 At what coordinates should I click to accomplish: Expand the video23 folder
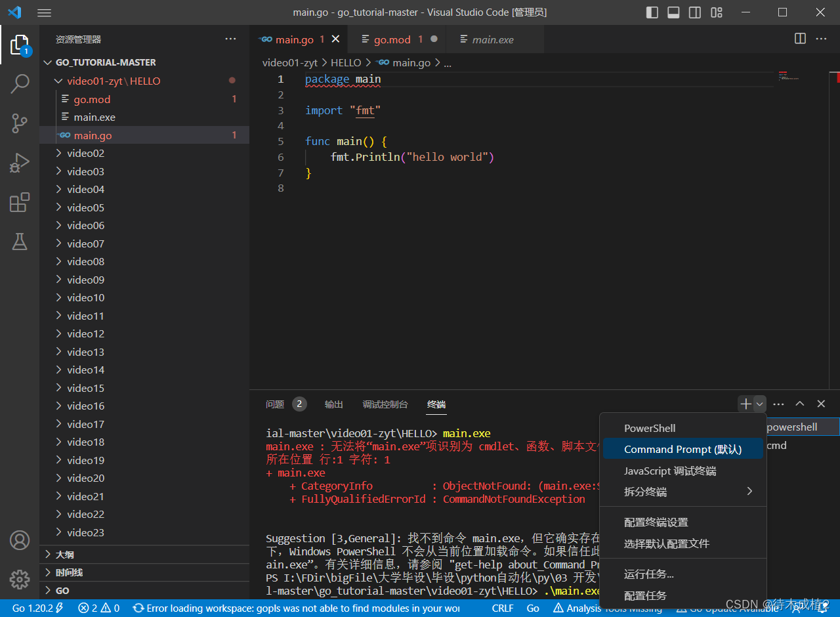pos(144,532)
